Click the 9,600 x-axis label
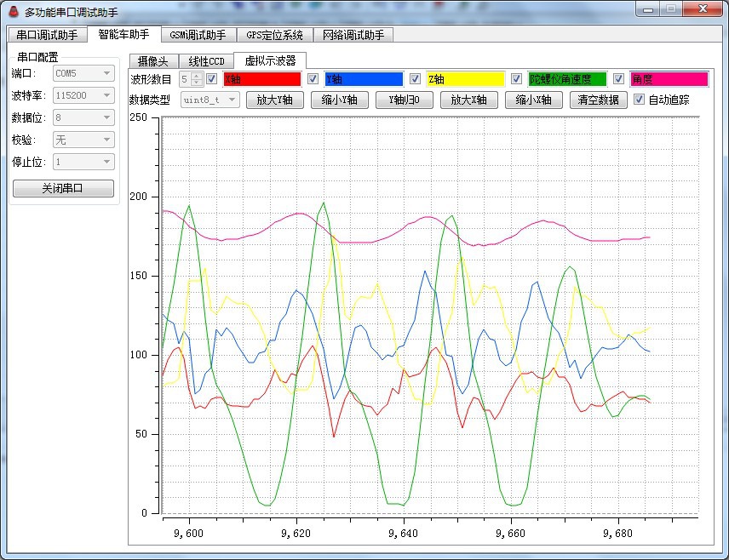The height and width of the screenshot is (560, 729). [189, 534]
